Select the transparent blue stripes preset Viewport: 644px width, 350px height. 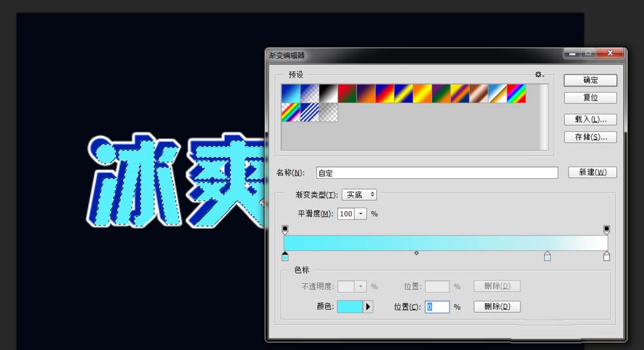310,113
